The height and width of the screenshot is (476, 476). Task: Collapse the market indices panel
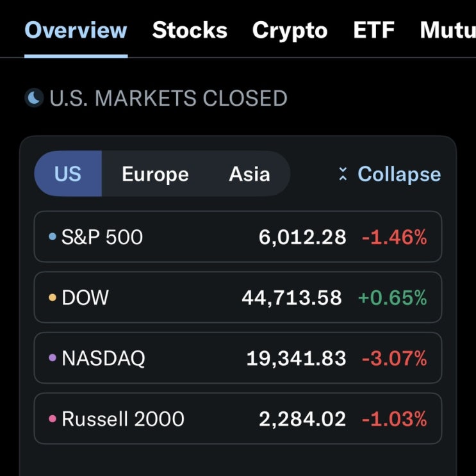coord(390,174)
